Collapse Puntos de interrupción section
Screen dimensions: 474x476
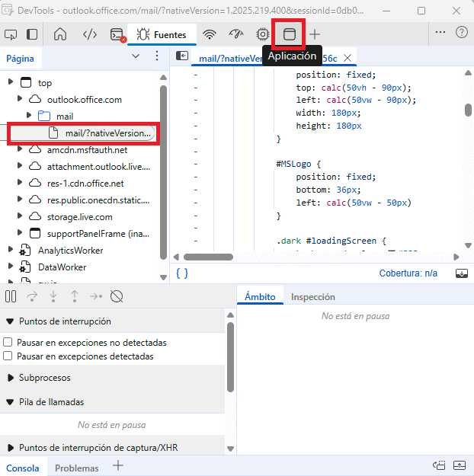[10, 321]
